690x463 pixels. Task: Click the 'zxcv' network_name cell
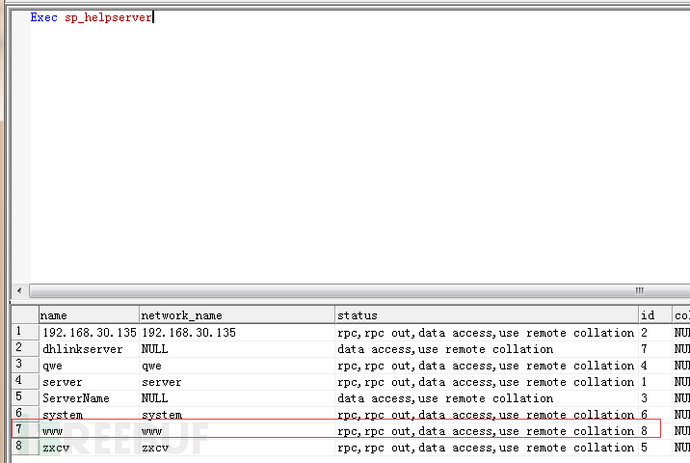[237, 447]
